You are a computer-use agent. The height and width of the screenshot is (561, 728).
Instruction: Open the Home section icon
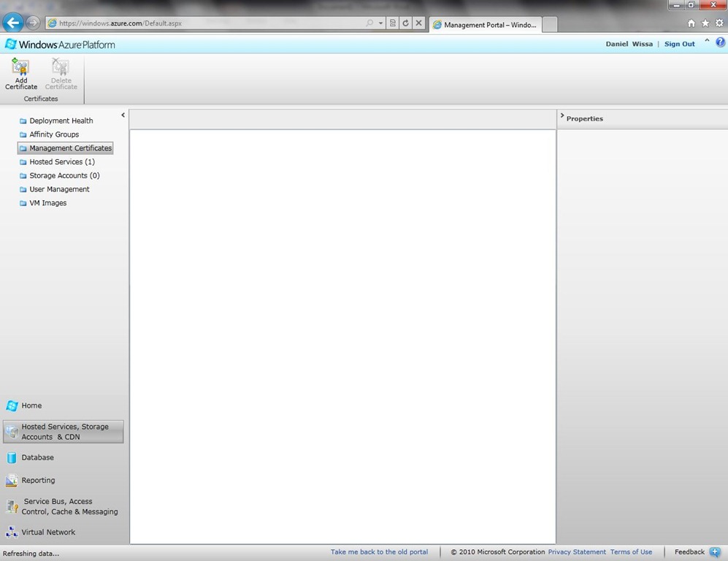tap(12, 406)
